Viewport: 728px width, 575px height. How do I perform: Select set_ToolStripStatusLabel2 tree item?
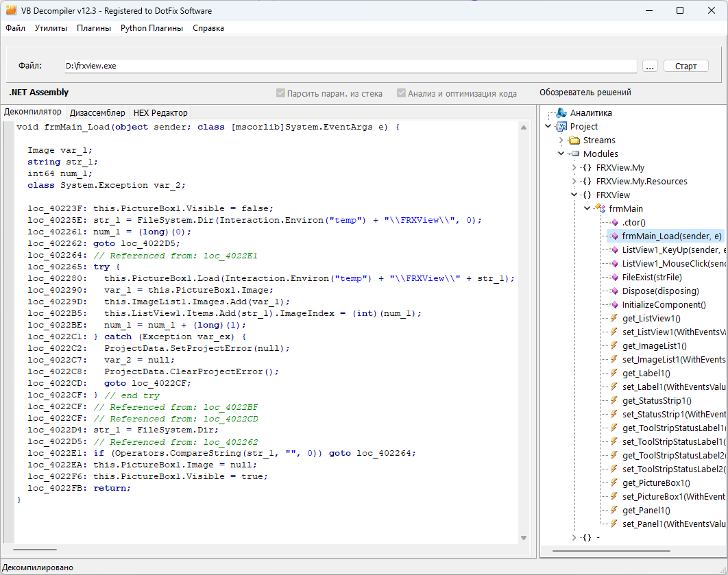(x=674, y=469)
